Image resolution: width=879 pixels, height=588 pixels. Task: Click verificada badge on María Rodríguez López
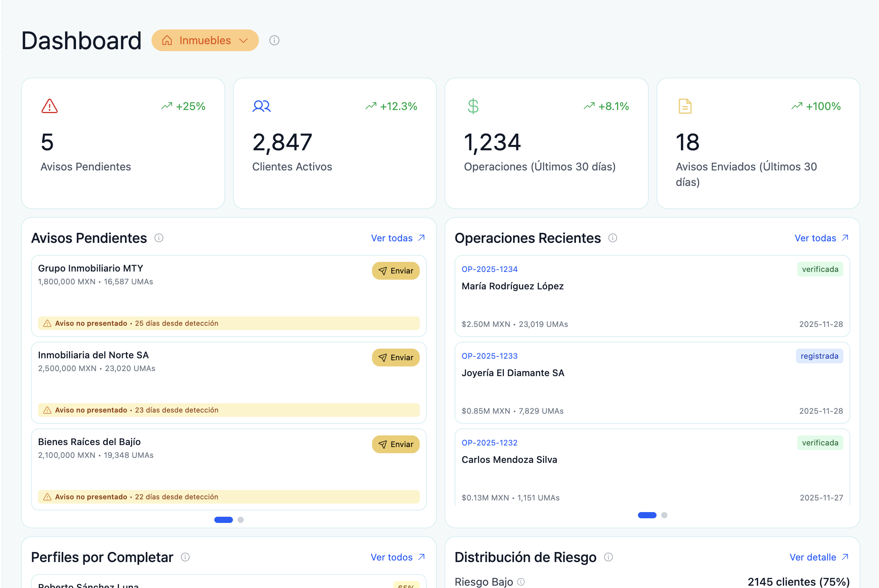click(x=820, y=269)
